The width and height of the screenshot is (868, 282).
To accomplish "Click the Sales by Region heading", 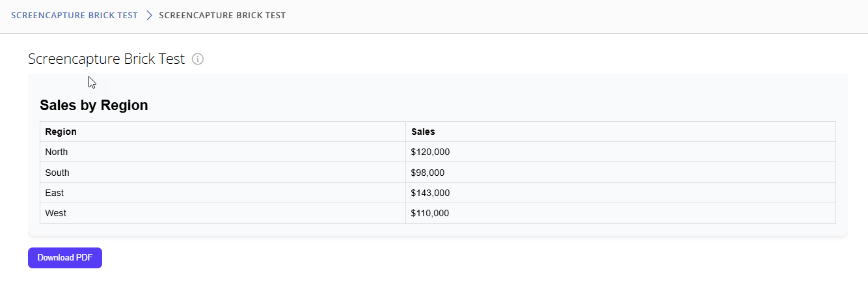I will coord(94,105).
